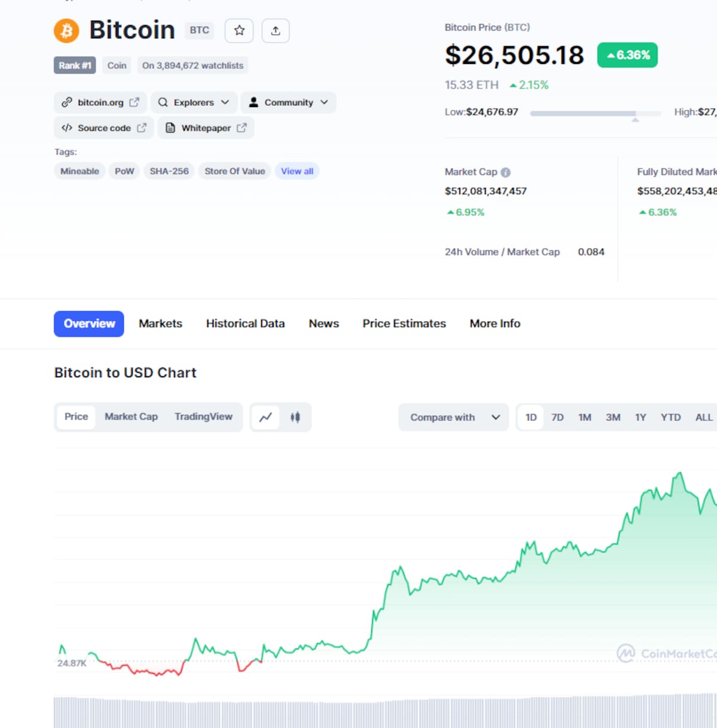Click the Mineable tag
This screenshot has height=728, width=717.
tap(79, 171)
